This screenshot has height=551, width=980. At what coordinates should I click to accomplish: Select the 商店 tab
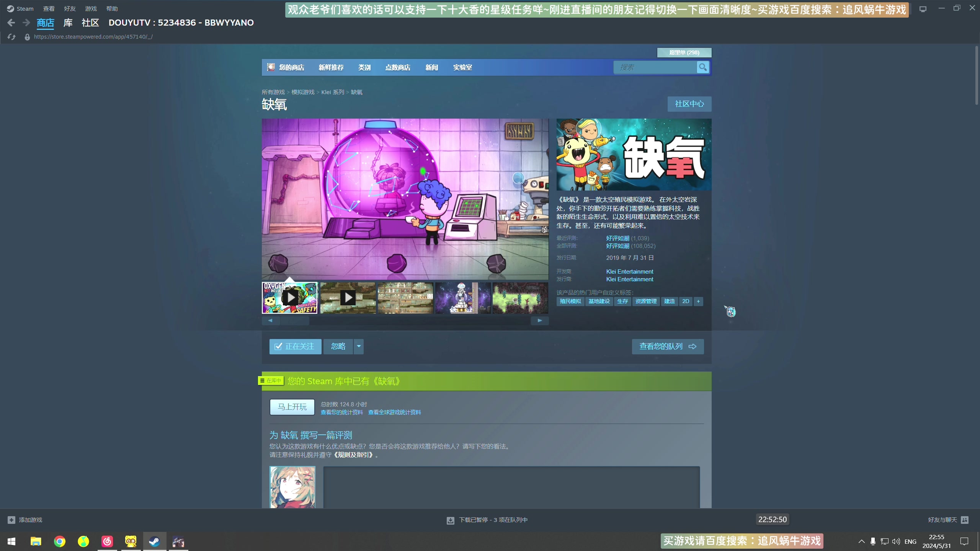45,23
